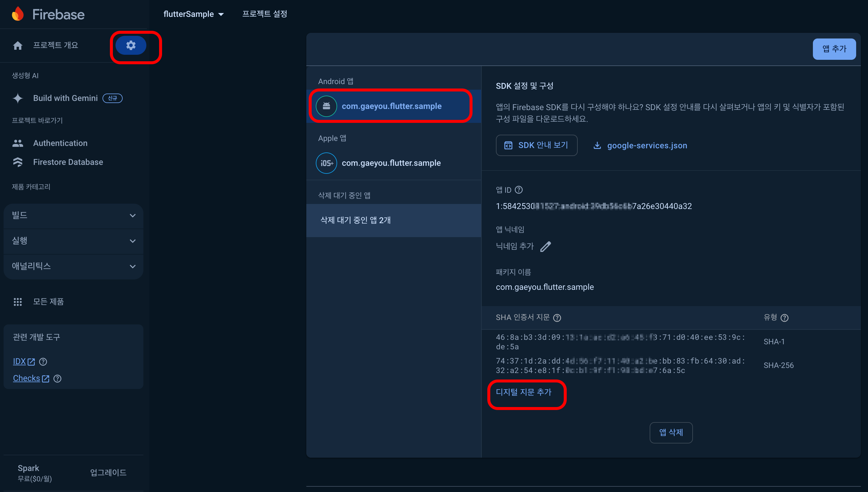
Task: Click help icon beside SHA 인증서 지문
Action: 557,318
